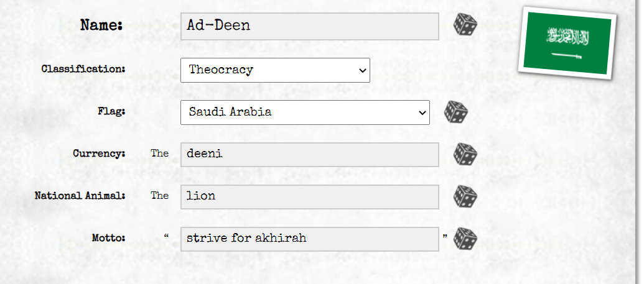Viewport: 644px width, 284px height.
Task: Open the Classification dropdown showing Theocracy
Action: (275, 70)
